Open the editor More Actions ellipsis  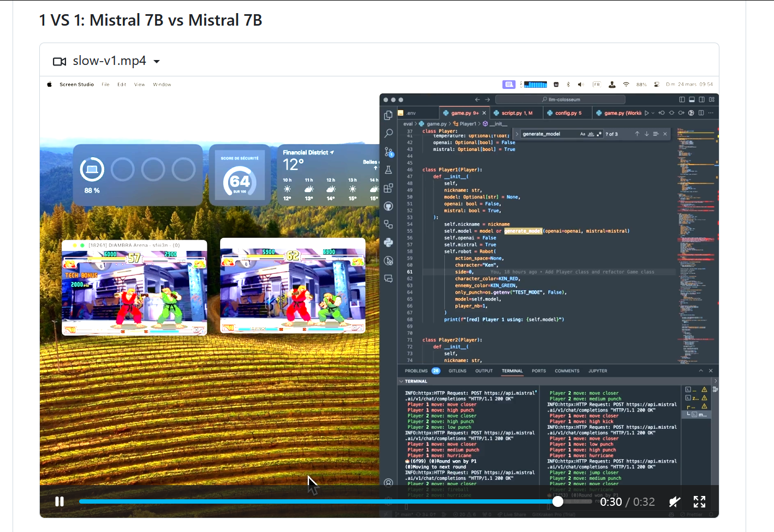click(711, 113)
